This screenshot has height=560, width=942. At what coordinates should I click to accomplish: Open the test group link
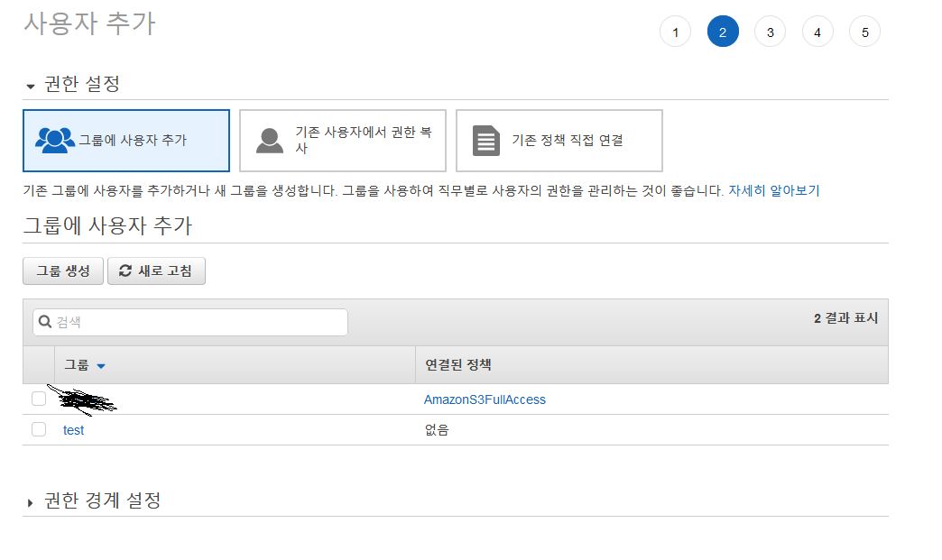(x=73, y=430)
